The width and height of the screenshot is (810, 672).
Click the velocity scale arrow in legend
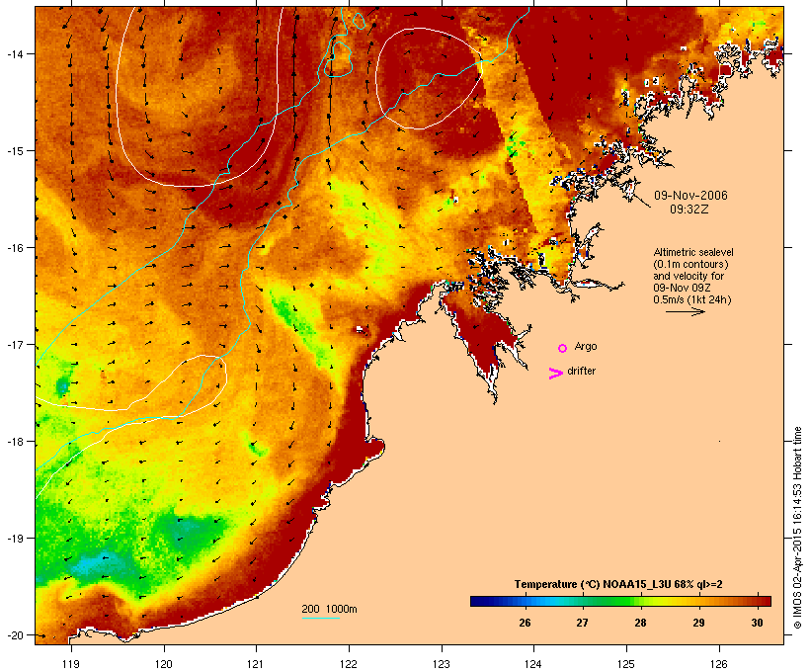(685, 311)
